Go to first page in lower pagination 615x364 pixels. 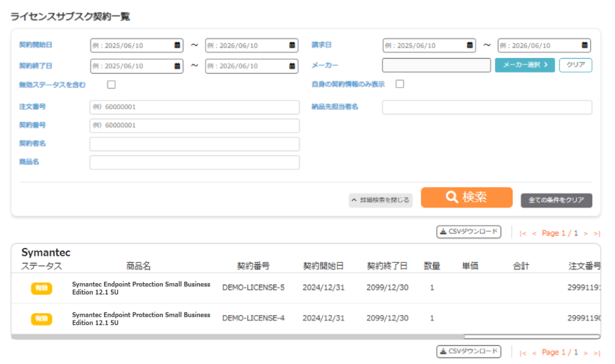pos(523,353)
